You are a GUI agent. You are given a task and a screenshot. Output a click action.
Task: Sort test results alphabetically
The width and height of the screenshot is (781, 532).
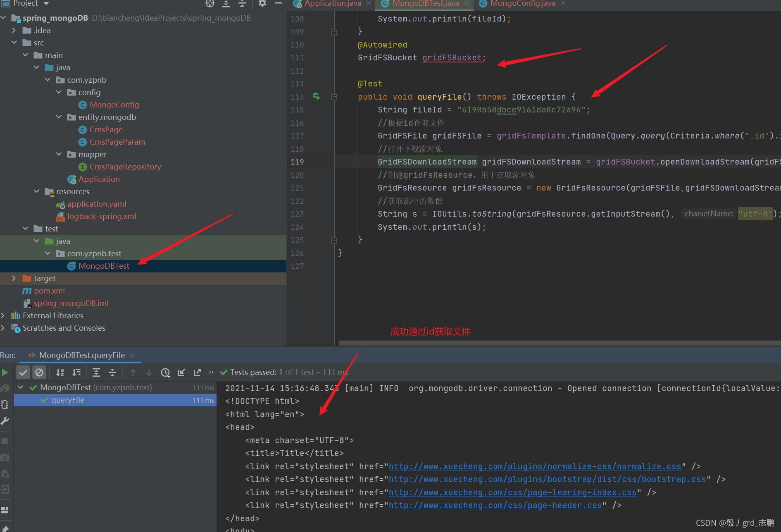(60, 372)
